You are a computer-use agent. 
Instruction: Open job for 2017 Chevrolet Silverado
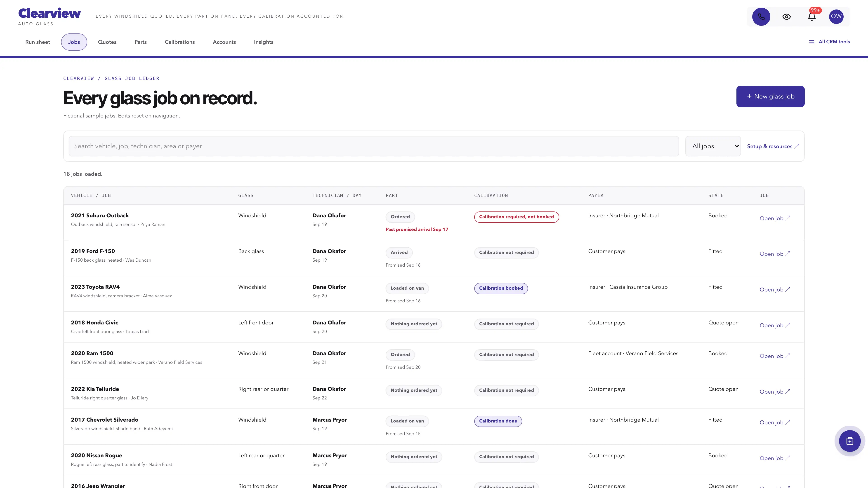775,422
